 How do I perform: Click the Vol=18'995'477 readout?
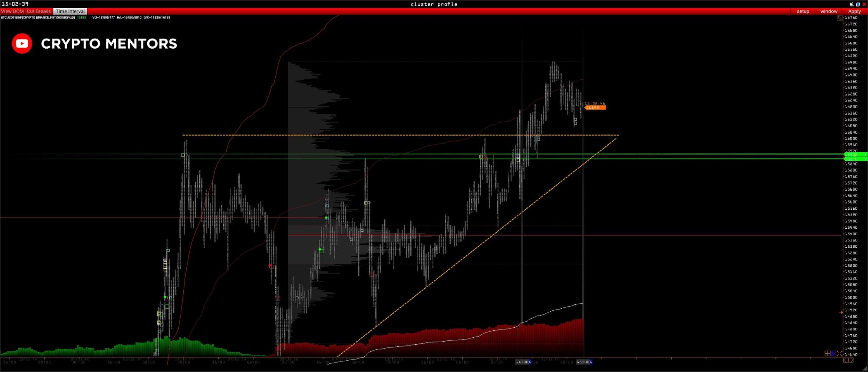[x=103, y=18]
